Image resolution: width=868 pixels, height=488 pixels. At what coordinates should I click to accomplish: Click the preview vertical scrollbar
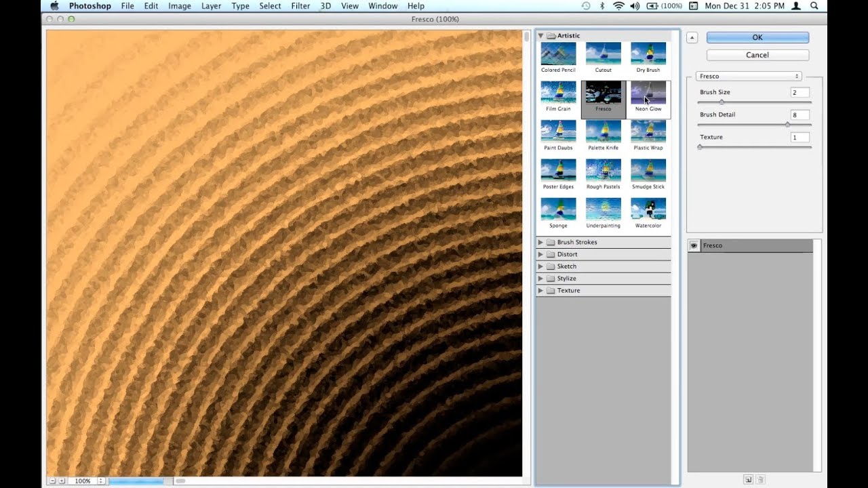coord(527,253)
